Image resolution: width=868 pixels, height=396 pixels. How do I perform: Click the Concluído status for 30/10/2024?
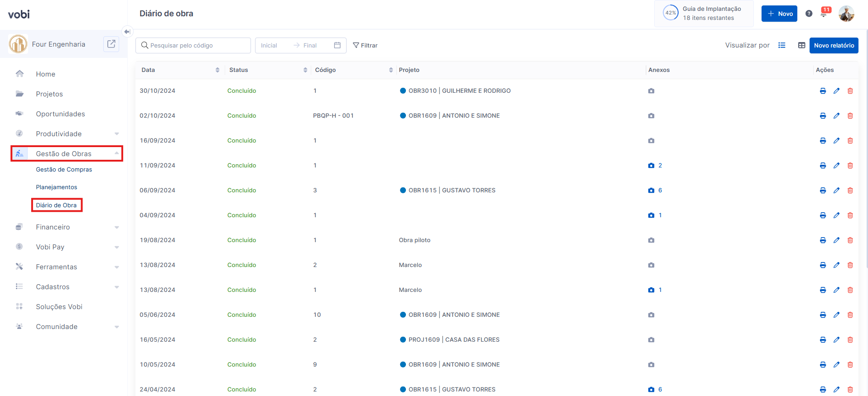(241, 91)
